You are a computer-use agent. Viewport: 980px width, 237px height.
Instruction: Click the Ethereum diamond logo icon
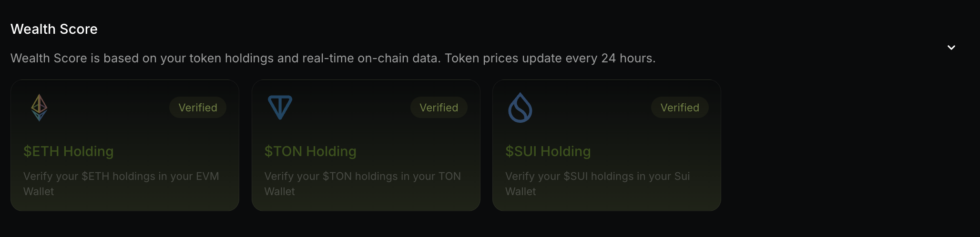(39, 108)
